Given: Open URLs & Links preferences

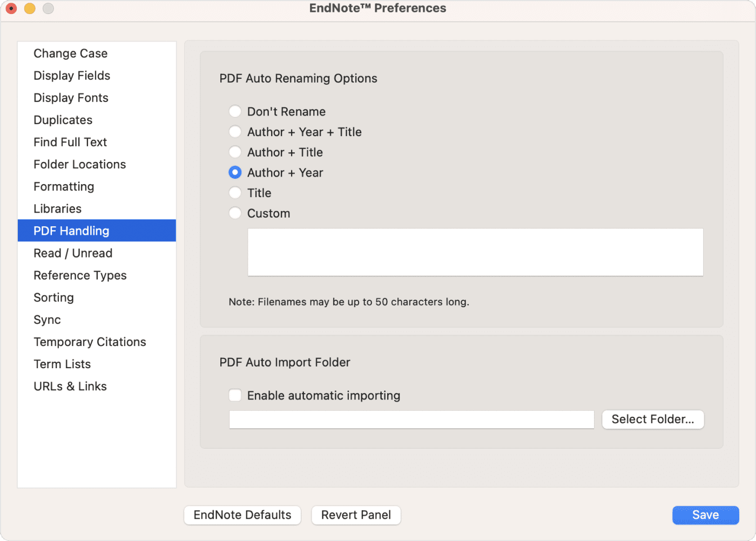Looking at the screenshot, I should click(70, 386).
